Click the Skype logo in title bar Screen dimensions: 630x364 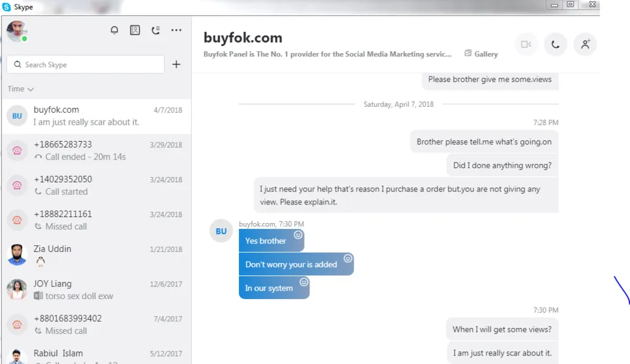pyautogui.click(x=7, y=7)
